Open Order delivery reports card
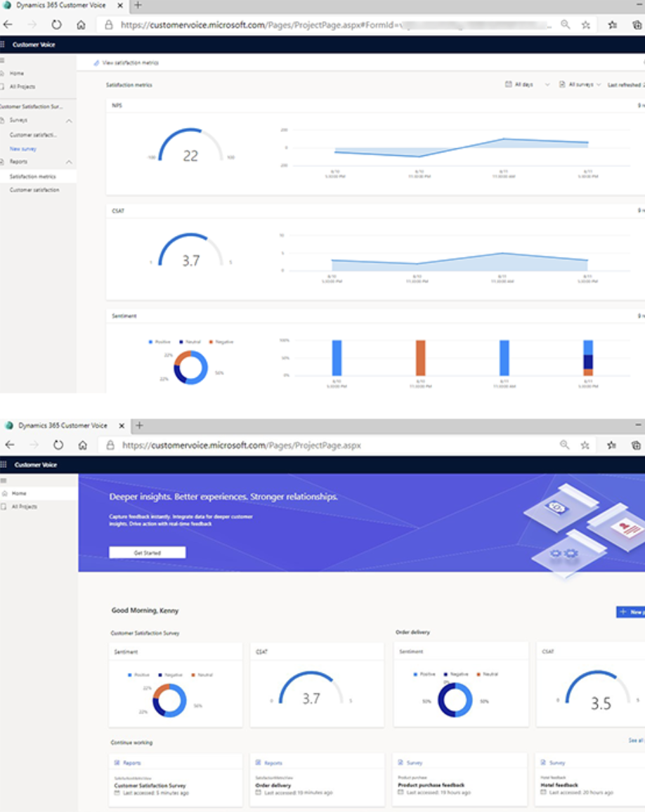645x812 pixels. [x=318, y=780]
